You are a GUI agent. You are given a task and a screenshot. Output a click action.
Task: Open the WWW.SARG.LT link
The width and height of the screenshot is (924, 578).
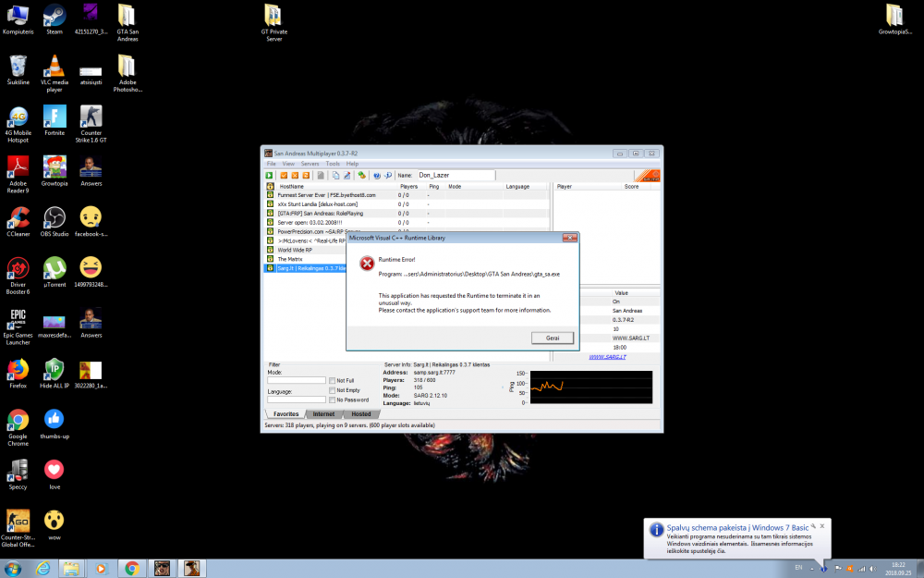607,357
